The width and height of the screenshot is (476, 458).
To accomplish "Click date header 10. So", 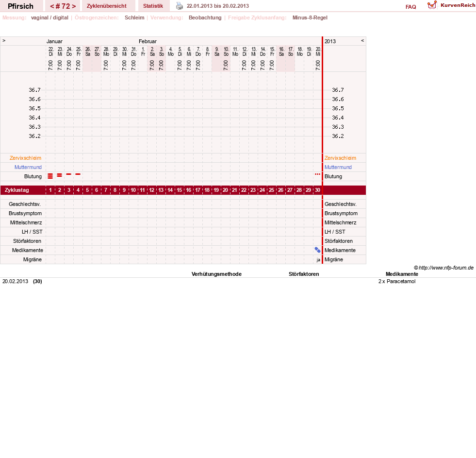I will (226, 51).
